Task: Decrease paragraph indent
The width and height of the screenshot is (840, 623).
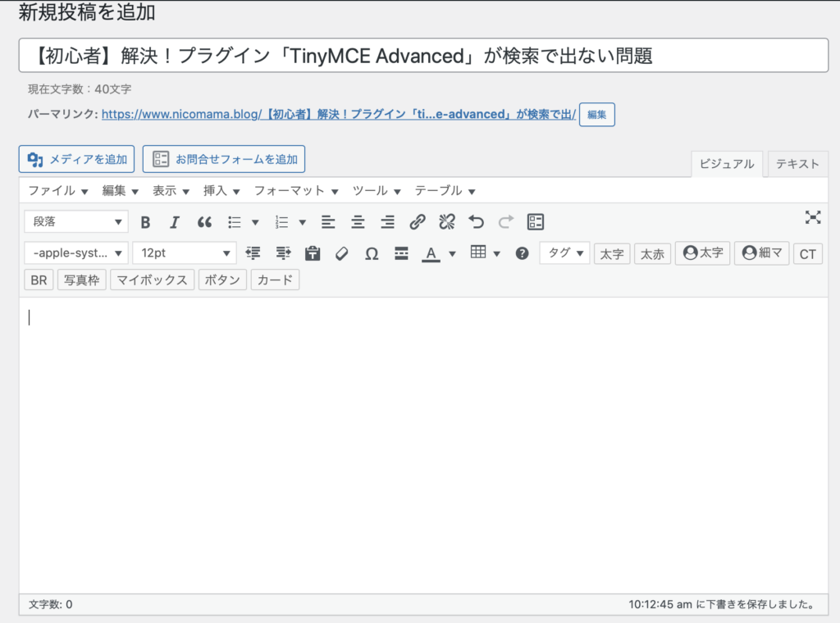Action: tap(253, 253)
